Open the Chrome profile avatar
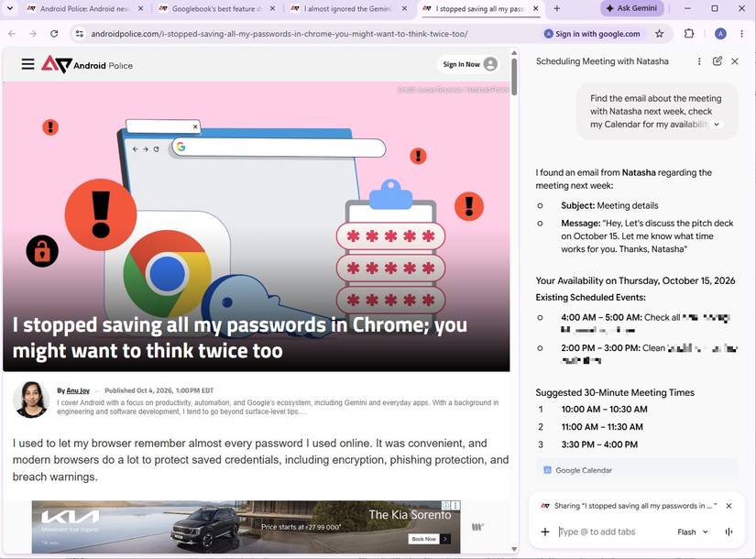Screen dimensions: 756x559 720,34
